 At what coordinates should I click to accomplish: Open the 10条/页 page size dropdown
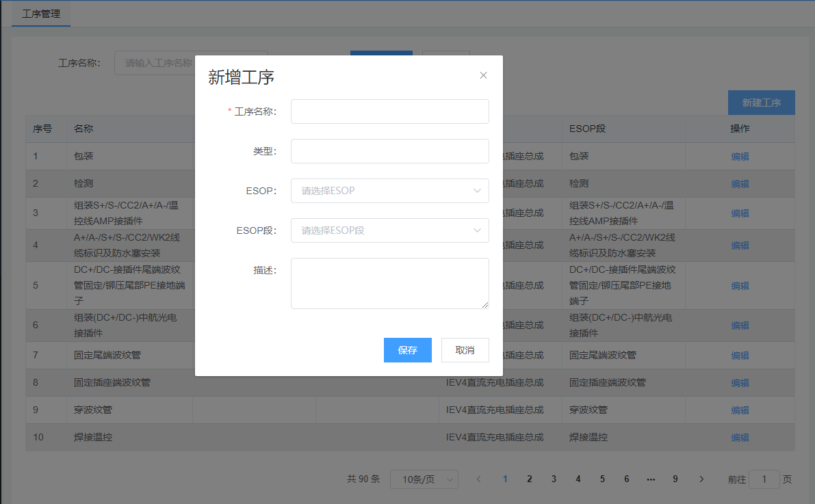pos(424,479)
